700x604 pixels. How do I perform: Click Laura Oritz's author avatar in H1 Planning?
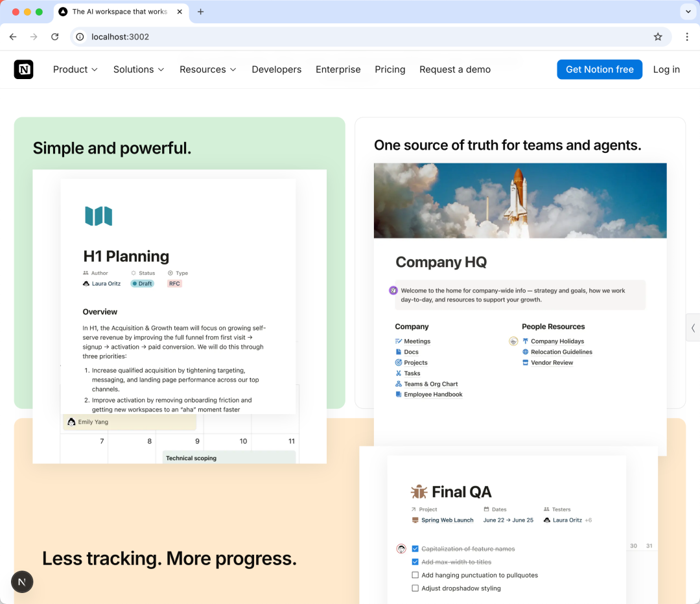coord(86,283)
